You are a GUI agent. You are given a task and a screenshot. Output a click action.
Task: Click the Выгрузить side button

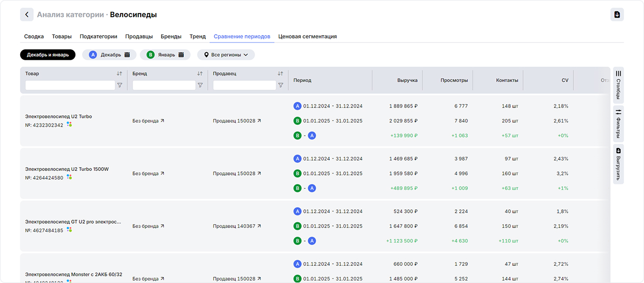pyautogui.click(x=618, y=165)
